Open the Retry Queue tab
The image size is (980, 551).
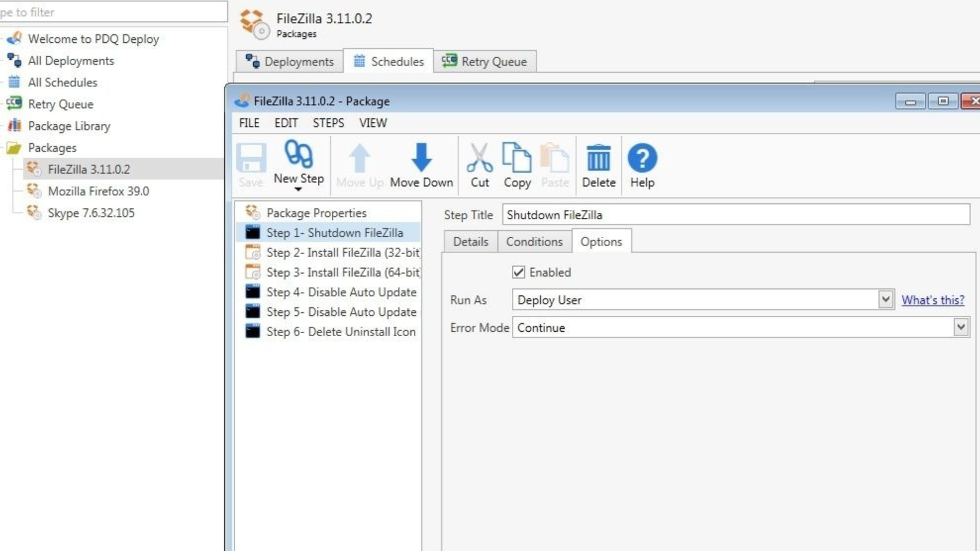click(485, 61)
